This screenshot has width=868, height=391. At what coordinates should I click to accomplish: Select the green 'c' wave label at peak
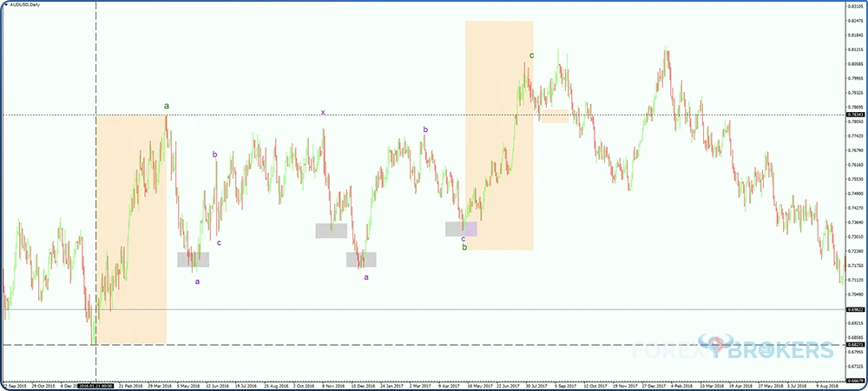coord(531,56)
